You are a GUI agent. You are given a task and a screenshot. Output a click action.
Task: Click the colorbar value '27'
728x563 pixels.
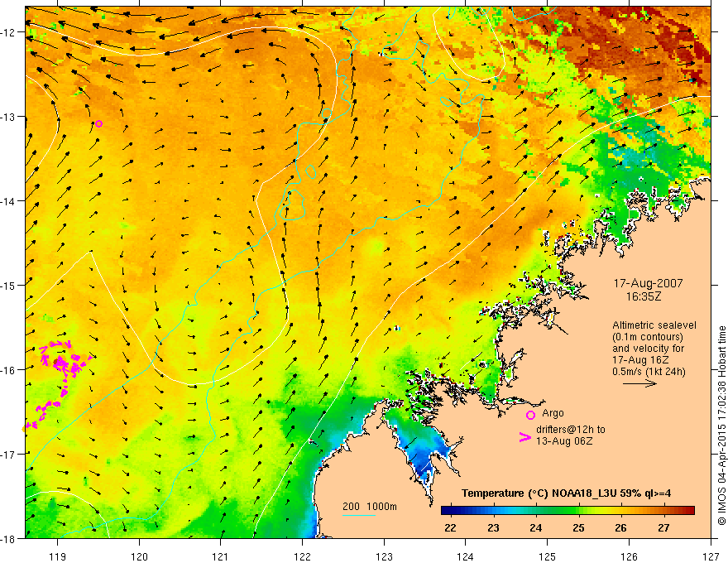point(663,528)
